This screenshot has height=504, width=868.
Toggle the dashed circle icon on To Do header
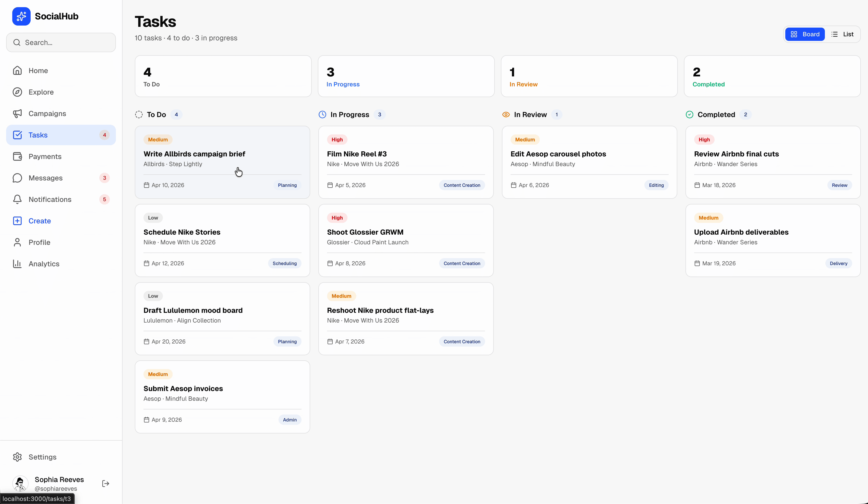[x=139, y=114]
